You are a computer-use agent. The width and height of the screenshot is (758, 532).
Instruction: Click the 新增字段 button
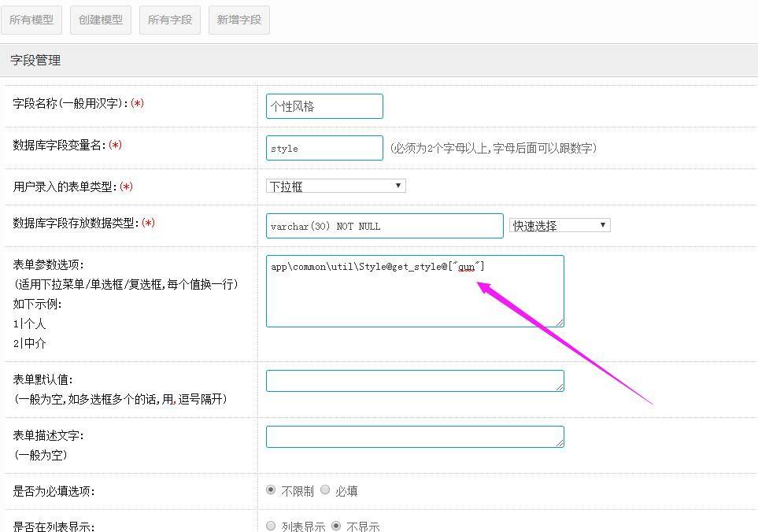click(239, 20)
